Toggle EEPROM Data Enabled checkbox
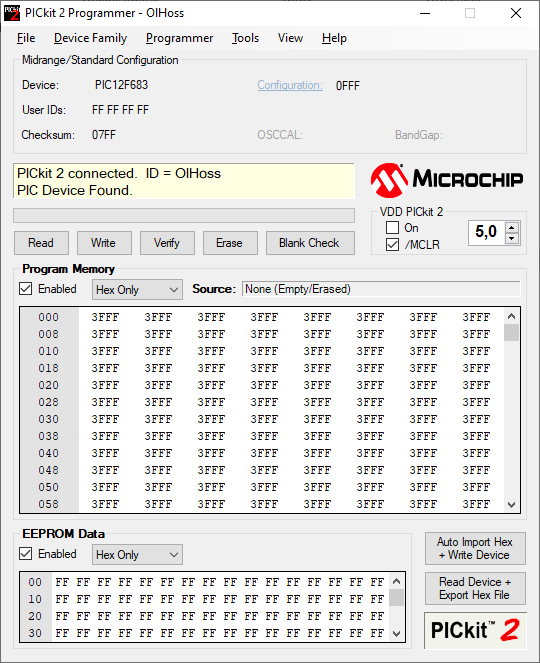 (26, 553)
